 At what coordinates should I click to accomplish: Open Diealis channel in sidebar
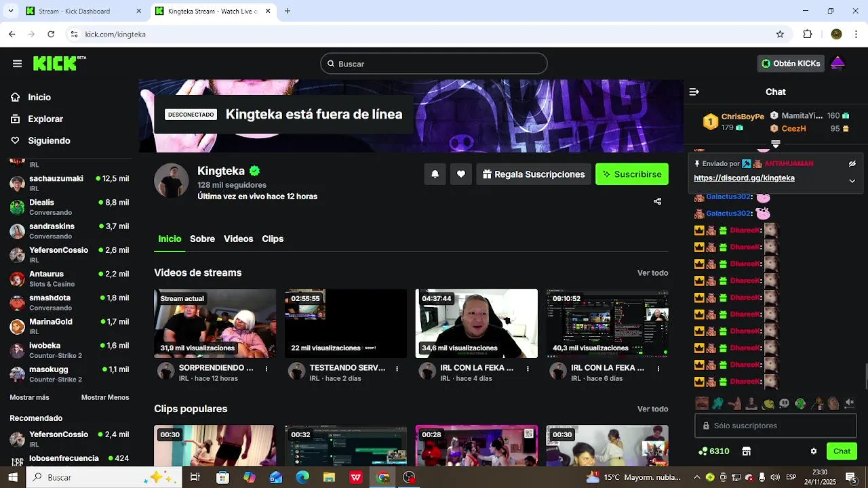69,207
